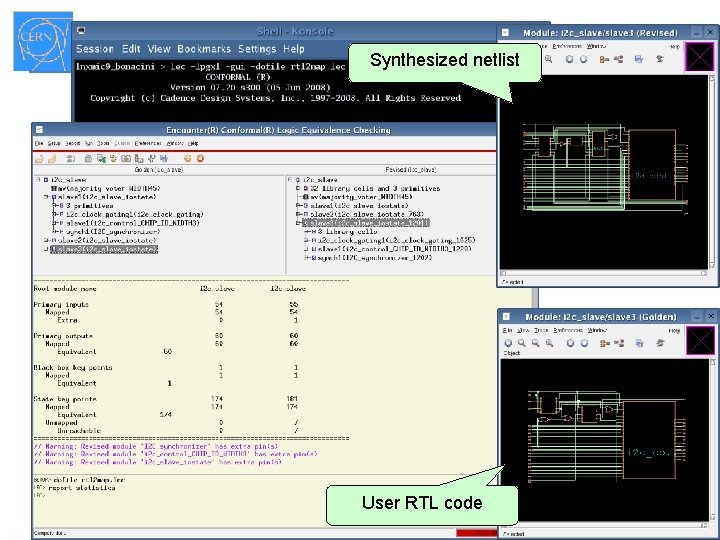720x540 pixels.
Task: Expand i2c_clock_gating1 node in Golden tree
Action: (54, 214)
